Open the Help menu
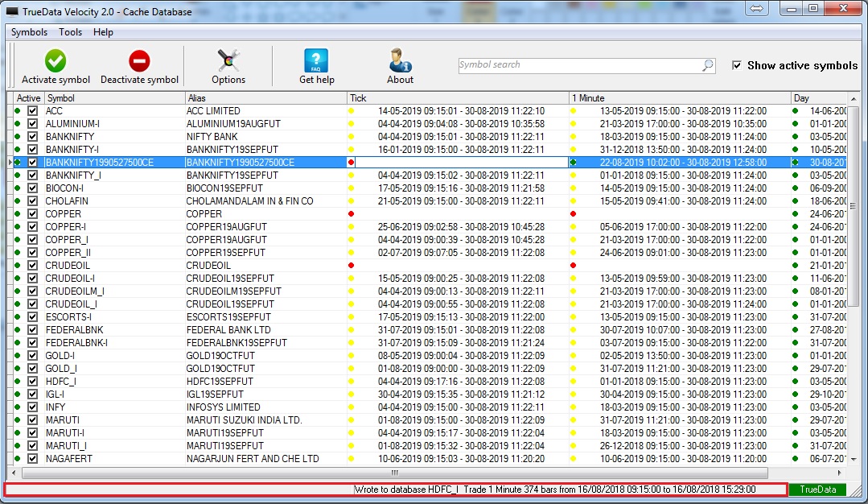This screenshot has width=868, height=504. click(103, 32)
